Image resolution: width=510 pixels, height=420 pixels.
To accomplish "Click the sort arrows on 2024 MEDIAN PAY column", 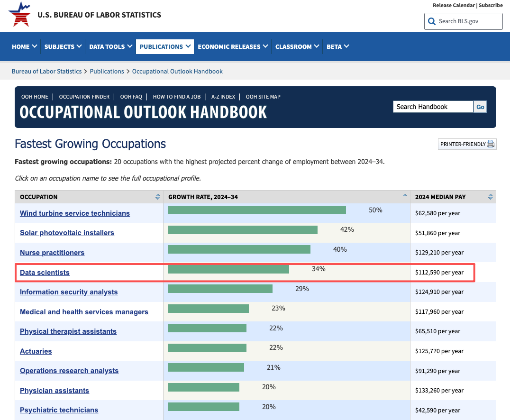I will 490,196.
